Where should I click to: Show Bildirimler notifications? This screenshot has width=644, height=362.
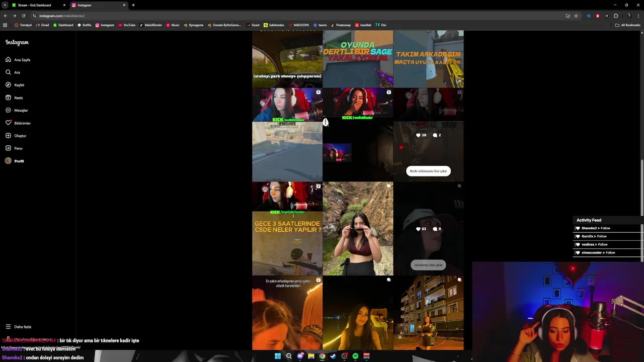tap(18, 123)
